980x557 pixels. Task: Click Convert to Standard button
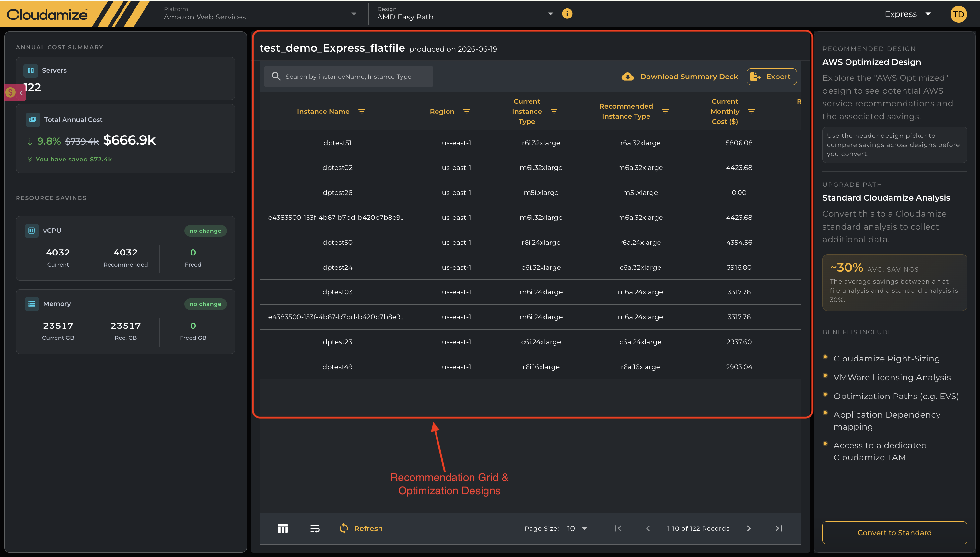tap(894, 532)
